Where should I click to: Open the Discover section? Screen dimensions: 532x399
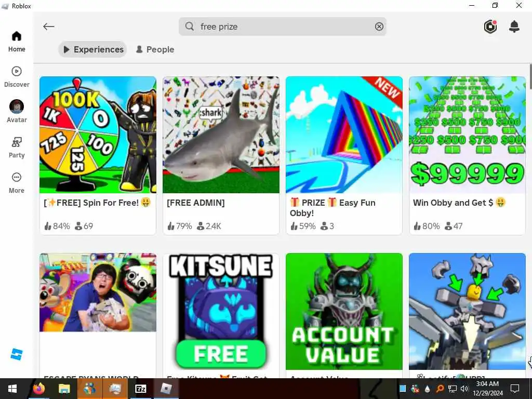click(x=17, y=77)
